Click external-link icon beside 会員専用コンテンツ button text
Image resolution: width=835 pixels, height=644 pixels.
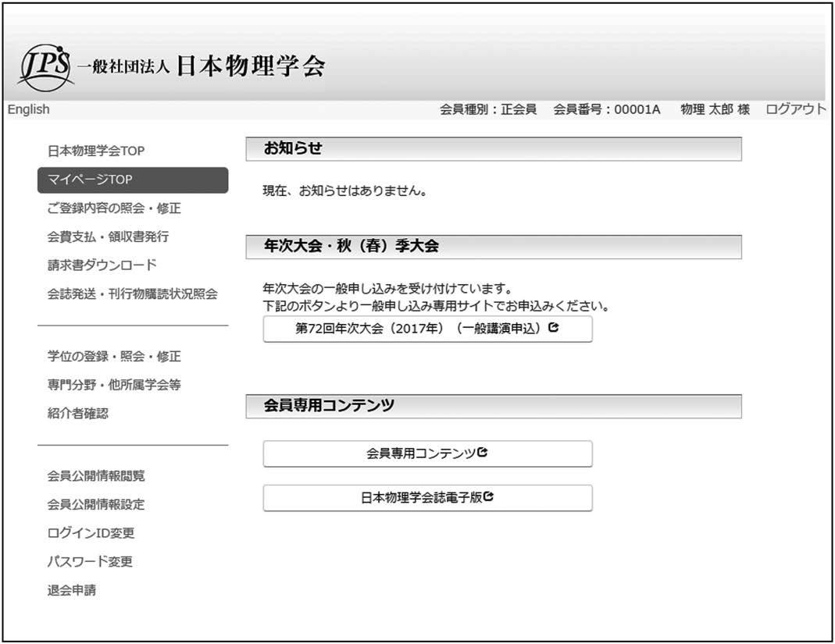(483, 453)
